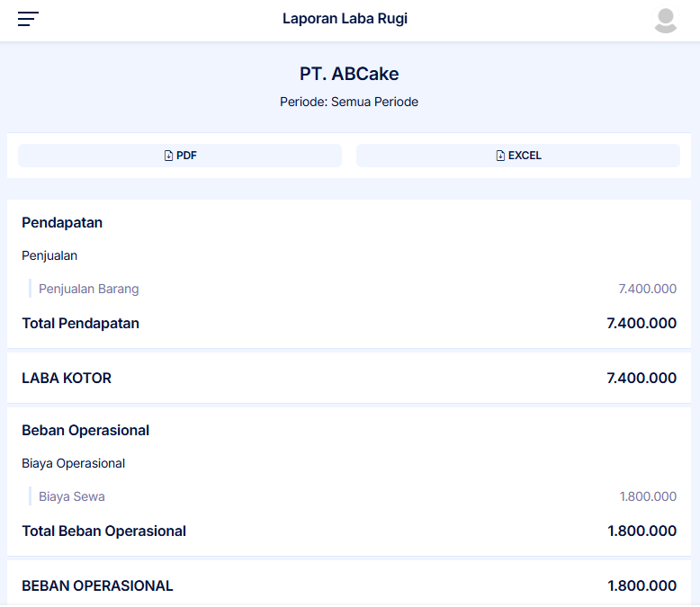Click the Periode: Semua Periode text
Viewport: 700px width, 607px height.
(349, 102)
